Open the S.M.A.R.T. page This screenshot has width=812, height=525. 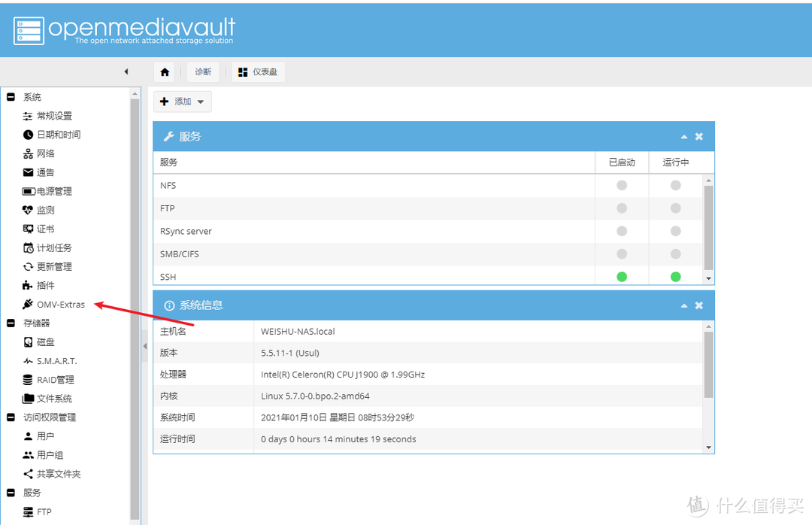(56, 361)
